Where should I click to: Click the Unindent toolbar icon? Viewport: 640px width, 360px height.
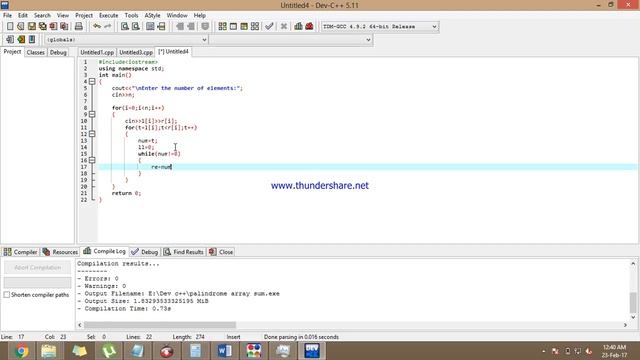[x=191, y=27]
